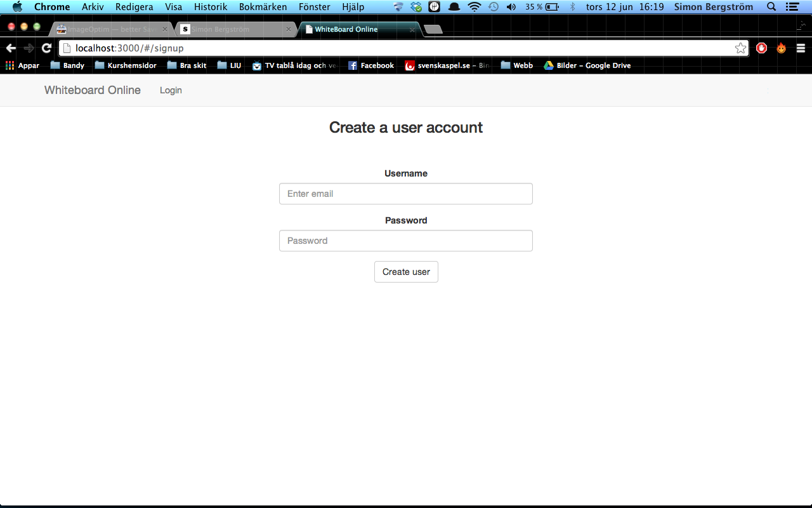Click the Username label
This screenshot has width=812, height=508.
pos(406,173)
